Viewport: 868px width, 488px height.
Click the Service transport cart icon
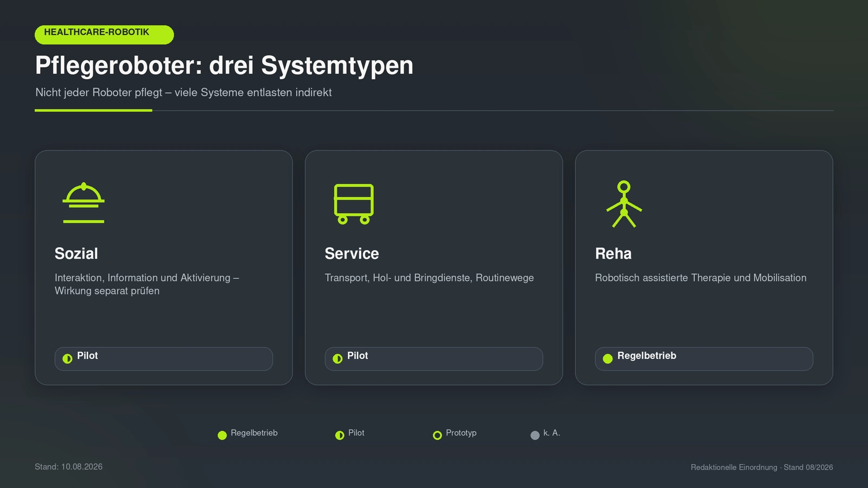(x=354, y=204)
